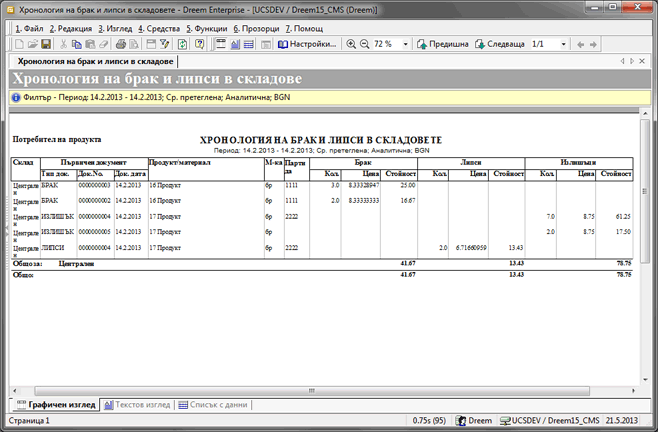Open the Прозорци menu
This screenshot has width=658, height=432.
pos(256,29)
